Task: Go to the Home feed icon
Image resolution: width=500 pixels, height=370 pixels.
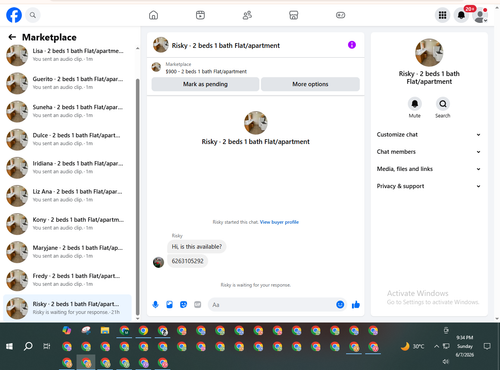Action: click(x=153, y=15)
